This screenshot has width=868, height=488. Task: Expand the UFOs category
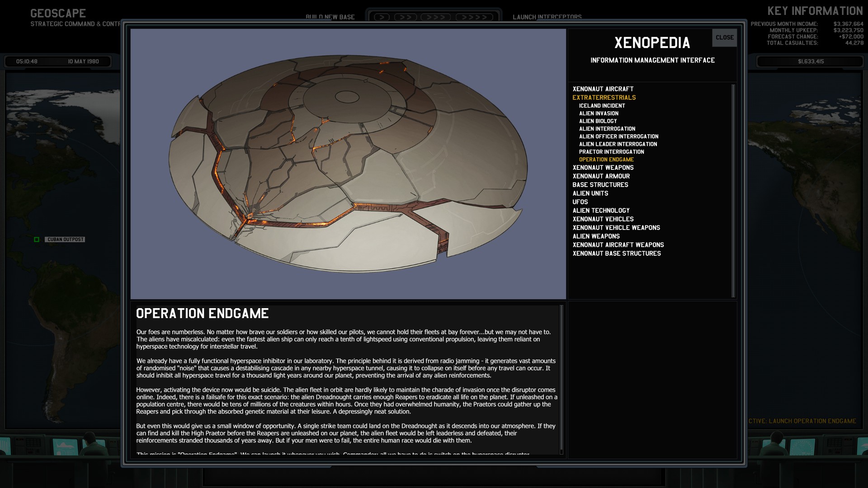(x=580, y=202)
